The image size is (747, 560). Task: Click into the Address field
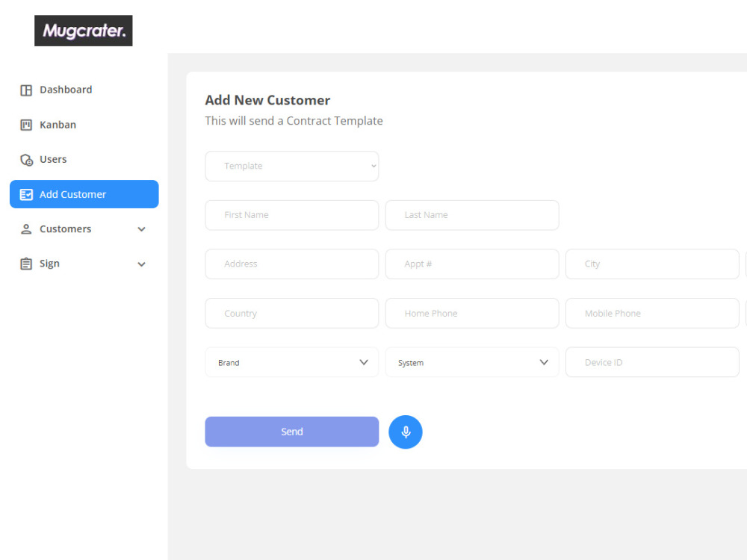(x=292, y=264)
